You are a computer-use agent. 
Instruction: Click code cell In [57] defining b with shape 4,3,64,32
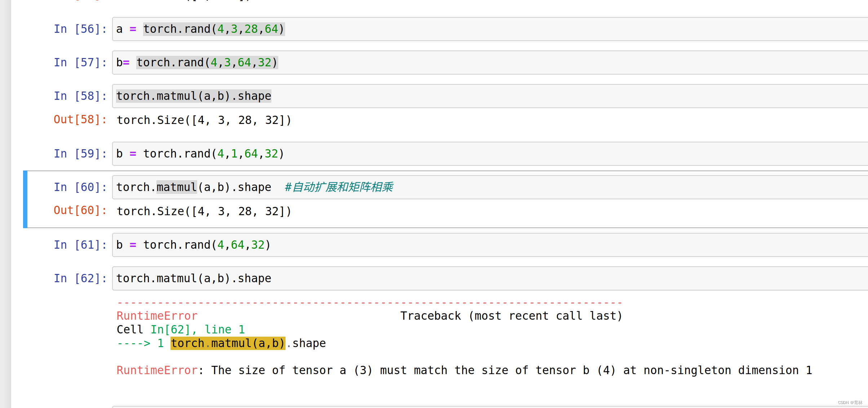click(490, 62)
